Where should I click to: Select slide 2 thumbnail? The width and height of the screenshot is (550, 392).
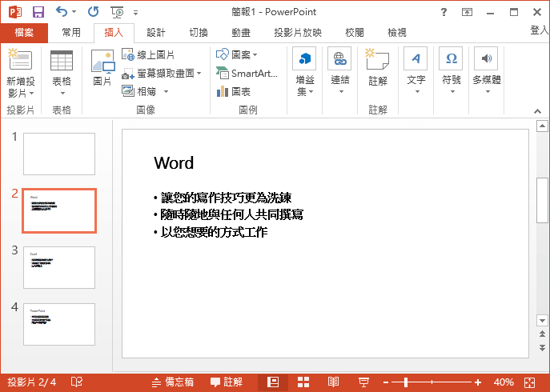59,210
